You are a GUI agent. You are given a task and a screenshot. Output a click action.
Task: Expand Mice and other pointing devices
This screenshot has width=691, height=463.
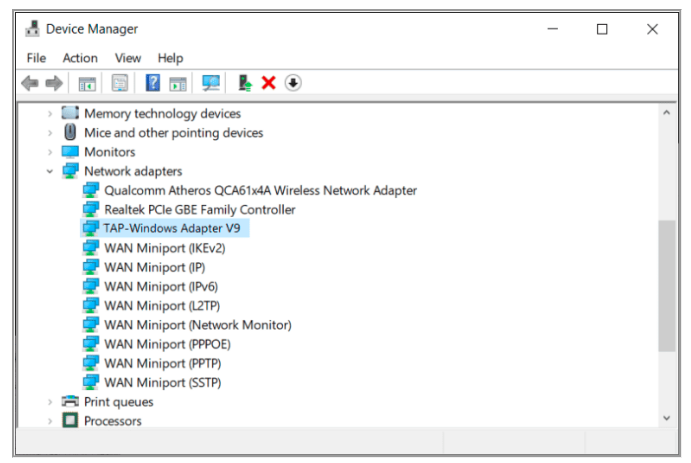[x=50, y=133]
